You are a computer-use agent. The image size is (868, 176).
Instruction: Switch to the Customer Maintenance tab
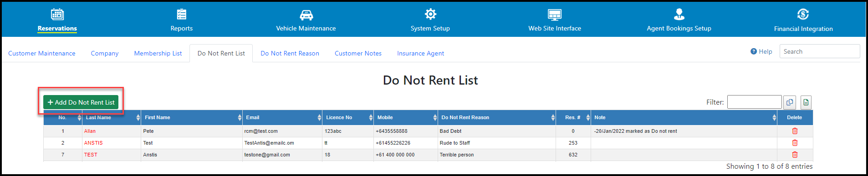click(x=42, y=53)
